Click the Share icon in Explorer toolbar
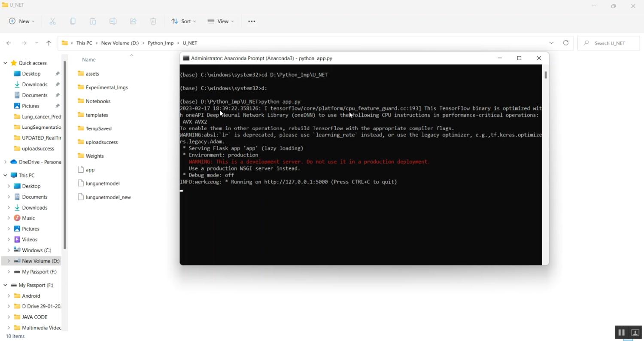The image size is (644, 341). 133,21
